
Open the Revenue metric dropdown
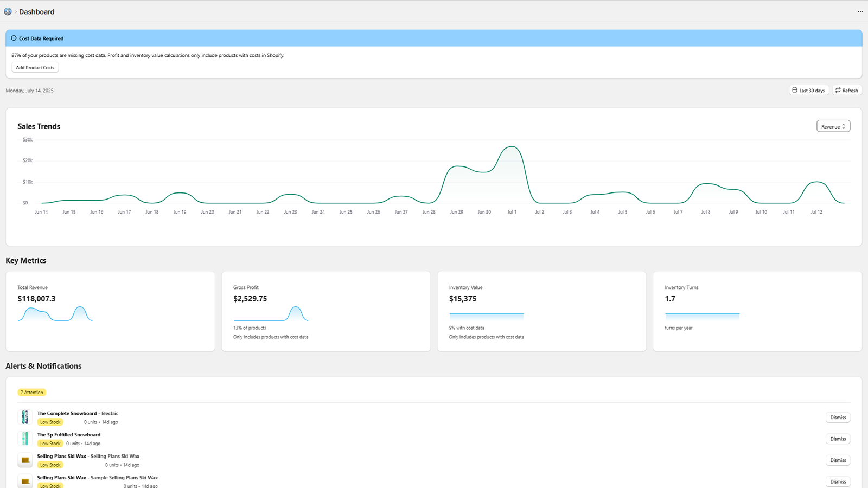pyautogui.click(x=833, y=126)
